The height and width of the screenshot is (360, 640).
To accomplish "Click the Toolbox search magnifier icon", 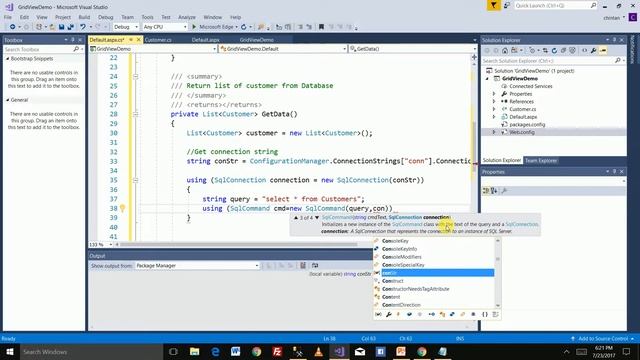I will pos(76,49).
